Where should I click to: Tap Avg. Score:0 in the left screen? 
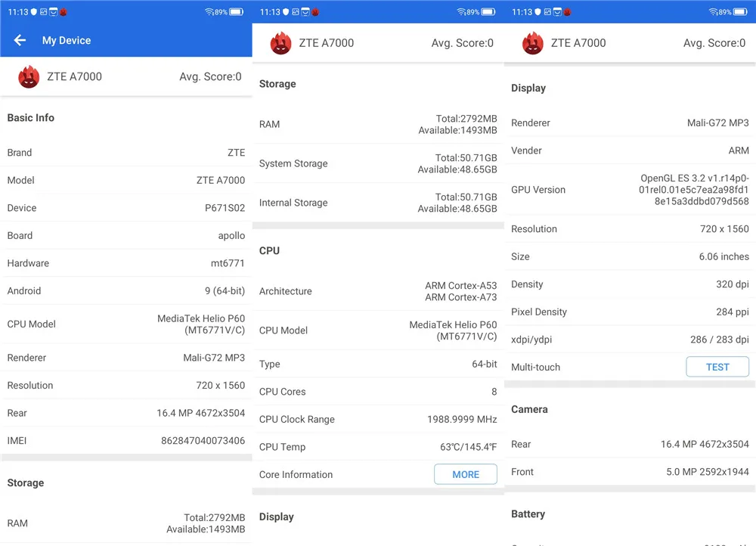click(x=211, y=76)
